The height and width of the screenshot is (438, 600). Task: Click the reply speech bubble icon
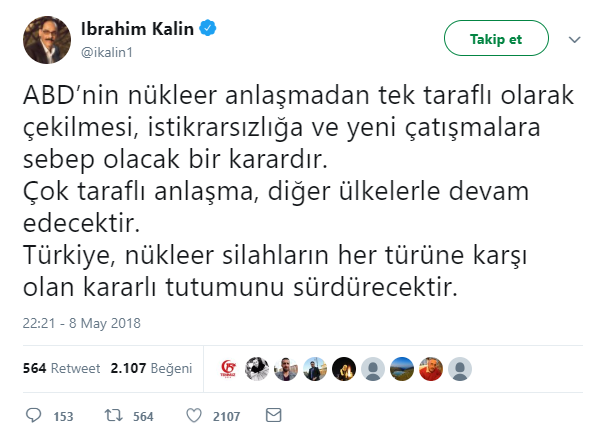[x=33, y=415]
